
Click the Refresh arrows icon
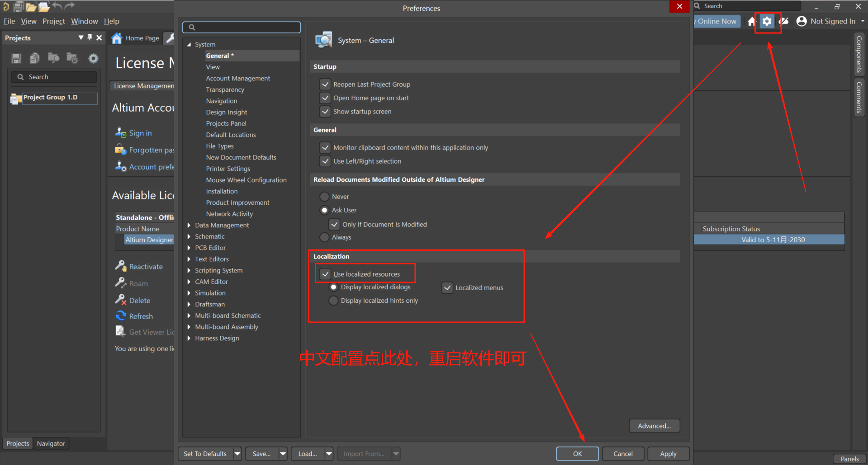[121, 315]
